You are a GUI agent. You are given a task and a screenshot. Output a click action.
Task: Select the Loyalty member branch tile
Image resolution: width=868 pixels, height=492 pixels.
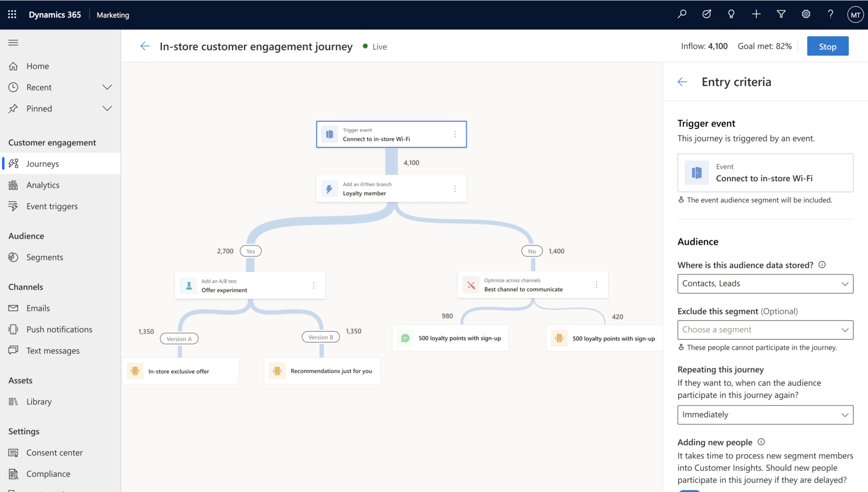pyautogui.click(x=391, y=189)
